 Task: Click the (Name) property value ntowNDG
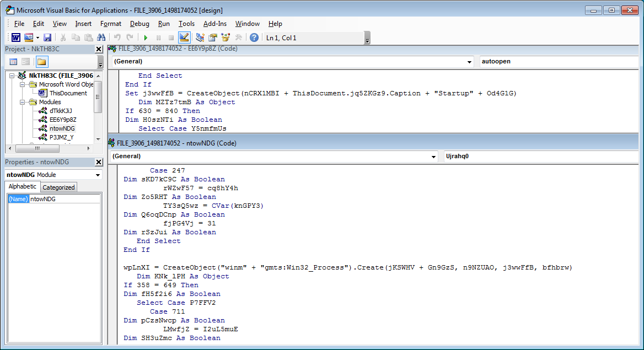[x=65, y=199]
